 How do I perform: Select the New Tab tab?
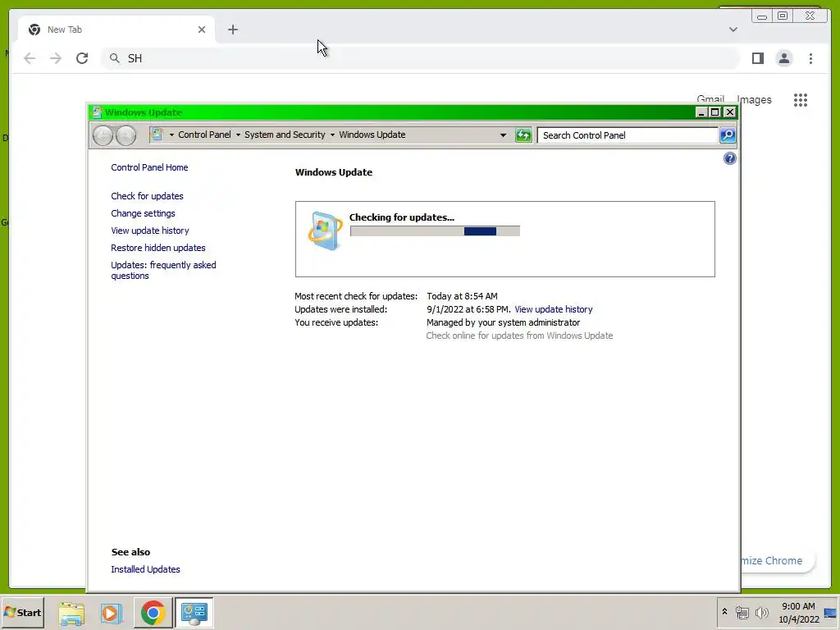[x=116, y=30]
